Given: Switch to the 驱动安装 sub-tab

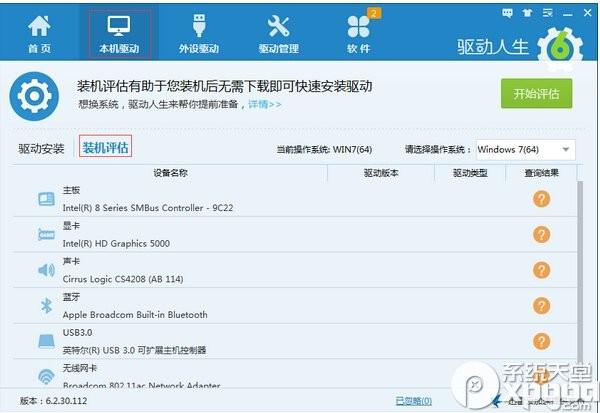Looking at the screenshot, I should [41, 149].
